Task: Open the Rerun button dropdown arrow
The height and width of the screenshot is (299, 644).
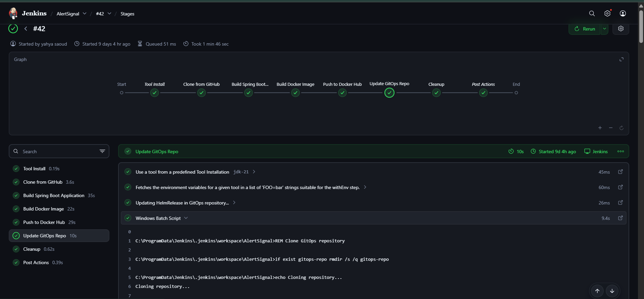Action: (x=604, y=29)
